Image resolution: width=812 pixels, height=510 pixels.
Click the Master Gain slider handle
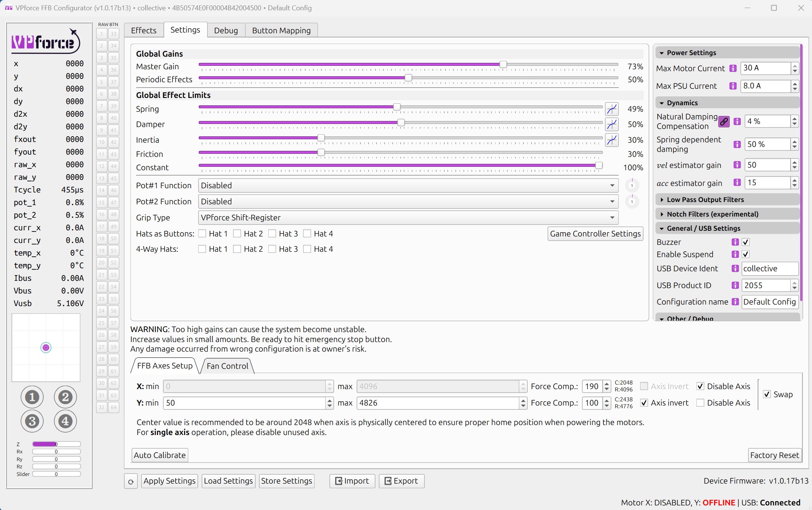point(503,65)
